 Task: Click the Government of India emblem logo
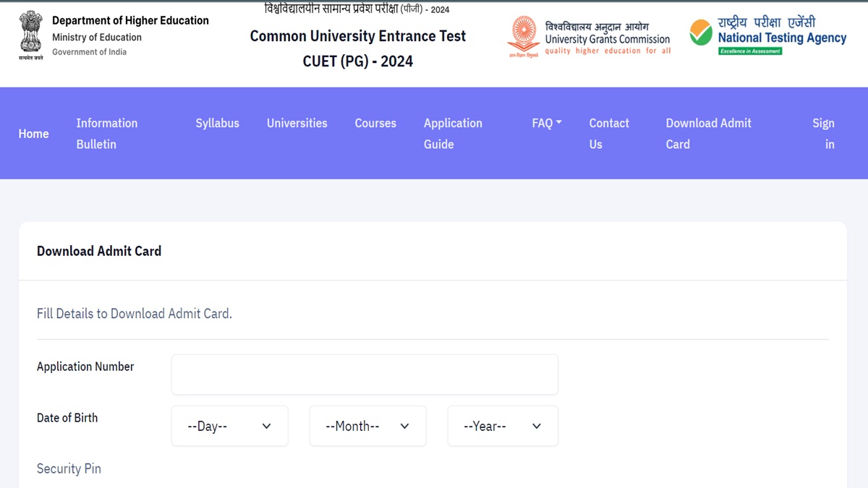pyautogui.click(x=31, y=35)
